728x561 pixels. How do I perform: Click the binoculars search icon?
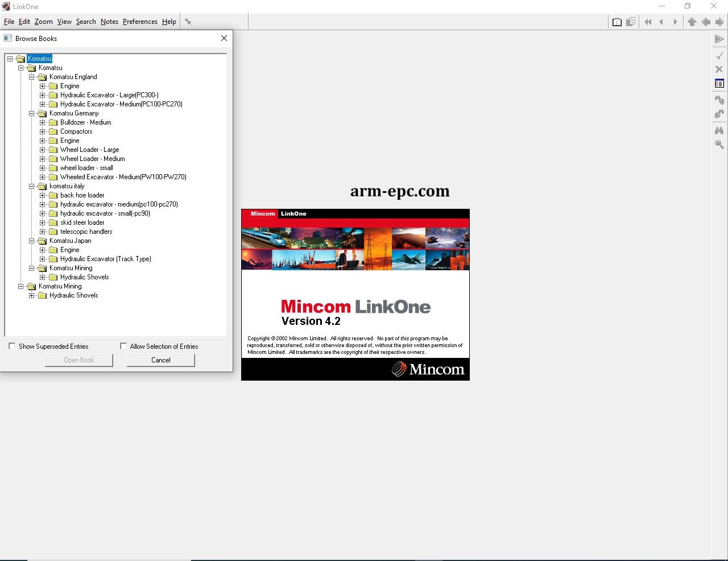click(719, 130)
